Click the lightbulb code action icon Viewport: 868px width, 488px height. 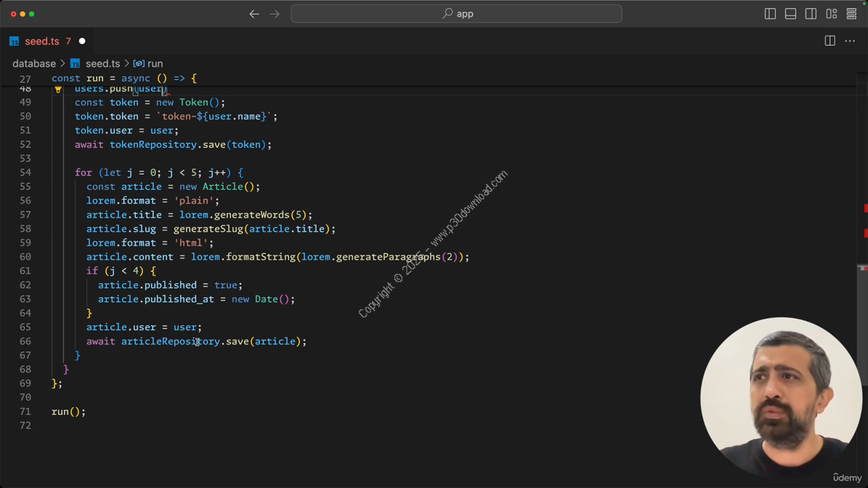[58, 89]
